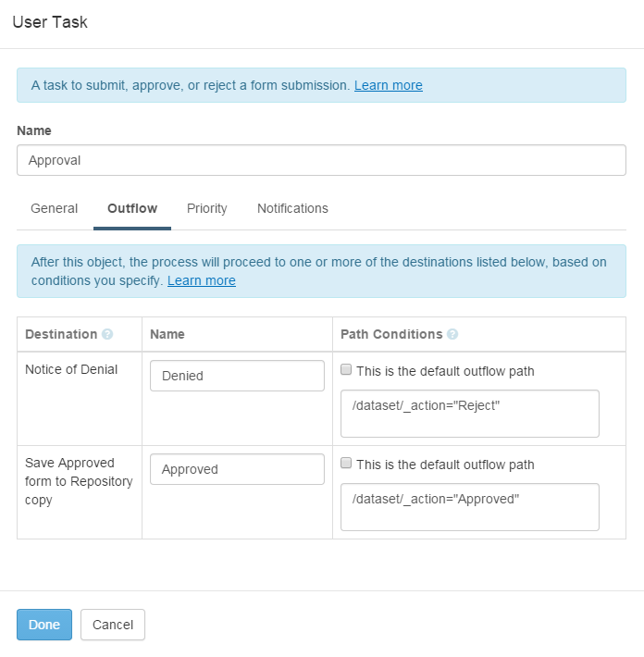Screen dimensions: 644x657
Task: Click the Cancel button
Action: point(113,625)
